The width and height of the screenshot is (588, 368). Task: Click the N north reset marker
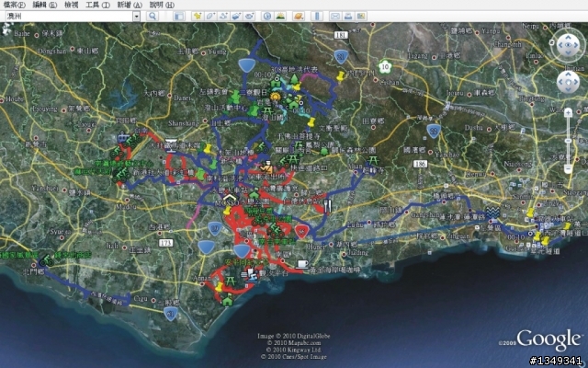point(553,41)
